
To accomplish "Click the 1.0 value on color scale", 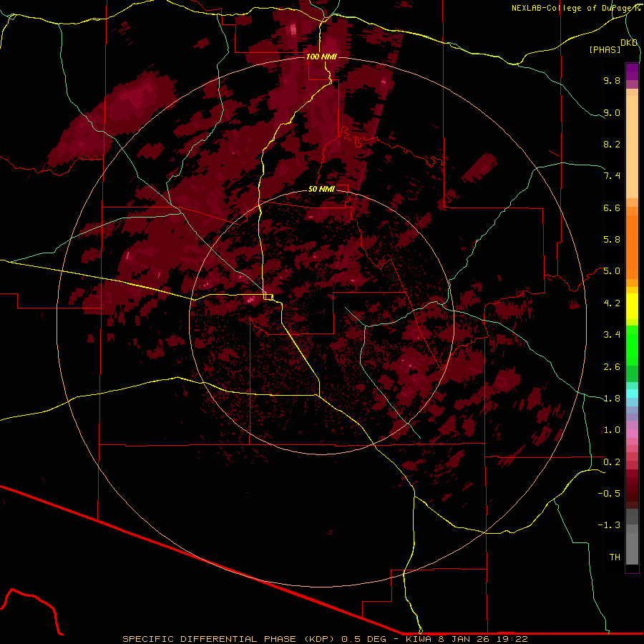I will 612,430.
